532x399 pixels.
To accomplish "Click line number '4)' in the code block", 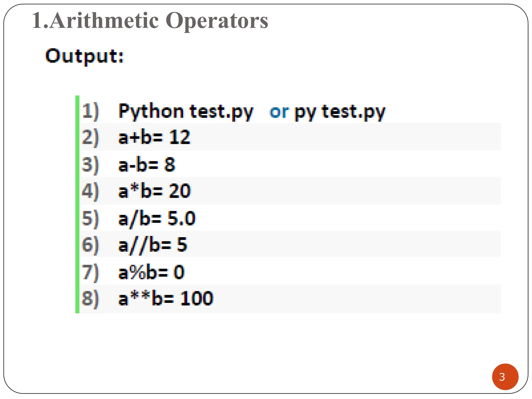I will 90,191.
